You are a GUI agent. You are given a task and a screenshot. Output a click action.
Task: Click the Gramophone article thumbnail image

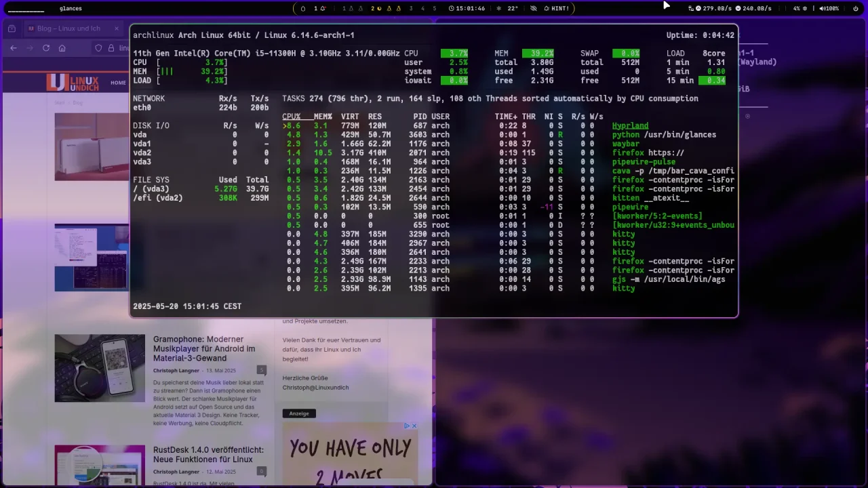click(100, 368)
